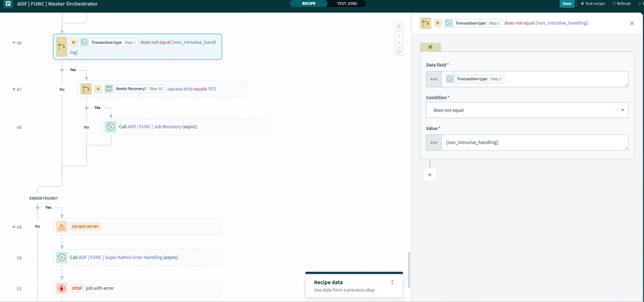
Task: Expand the Recipe data panel
Action: click(392, 283)
